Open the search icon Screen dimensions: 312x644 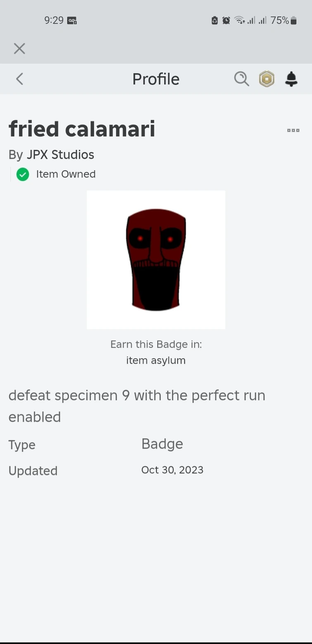click(241, 78)
